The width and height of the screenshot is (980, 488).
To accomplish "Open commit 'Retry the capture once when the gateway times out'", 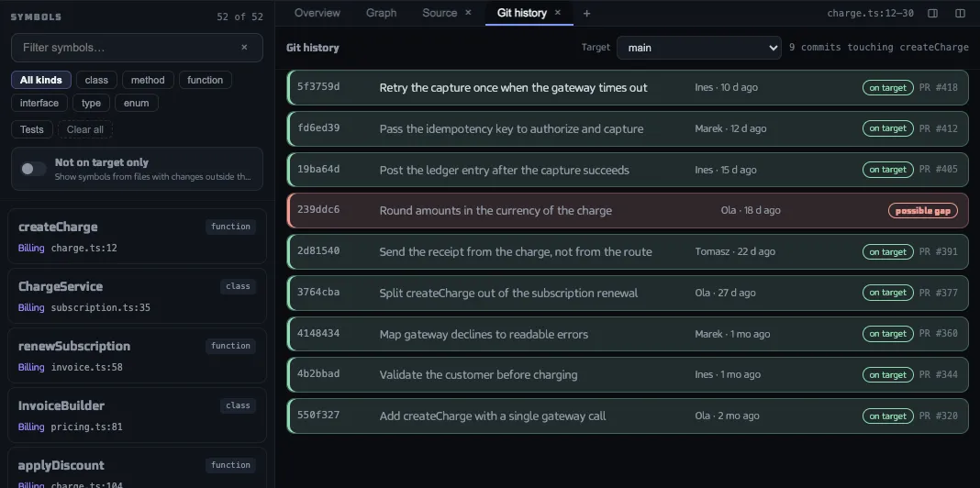I will [513, 87].
